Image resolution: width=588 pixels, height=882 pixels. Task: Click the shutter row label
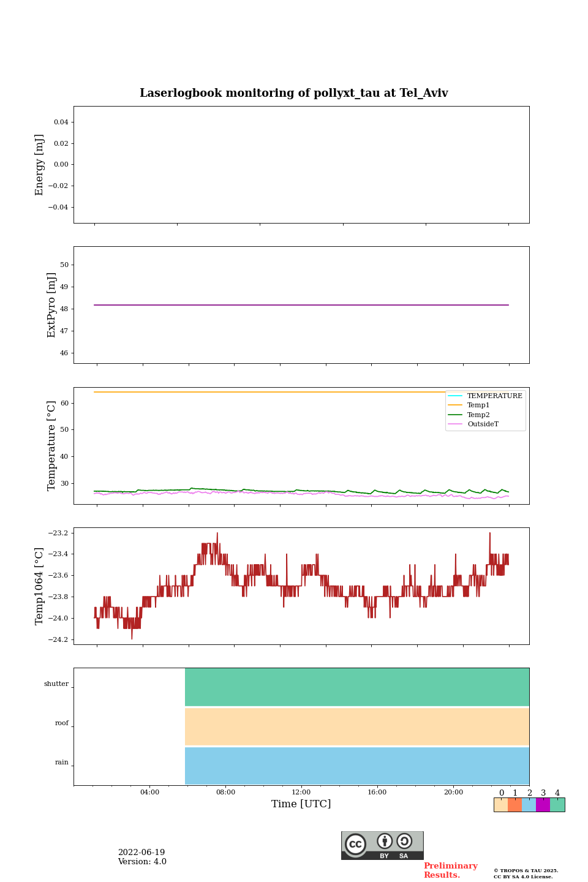(56, 684)
